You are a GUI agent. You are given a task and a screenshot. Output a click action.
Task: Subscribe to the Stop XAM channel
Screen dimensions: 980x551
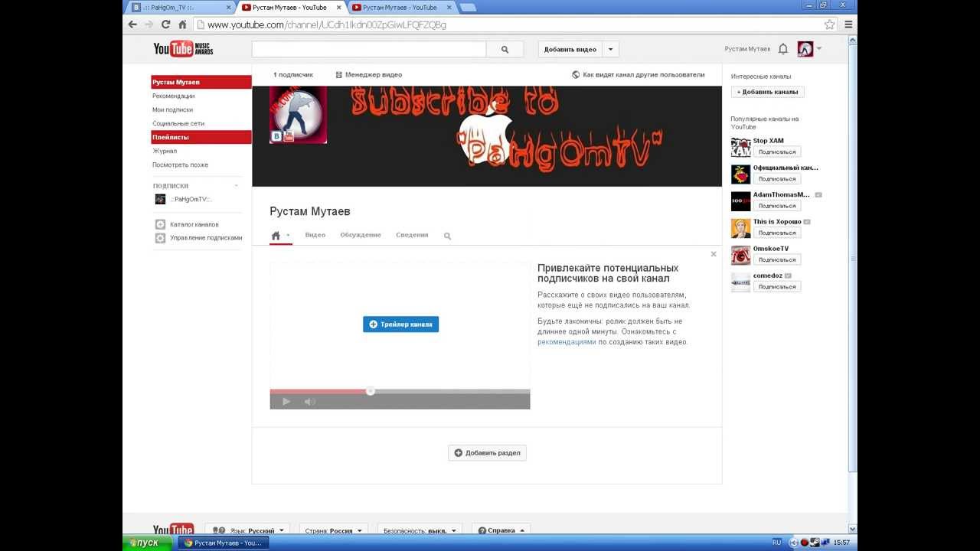click(777, 152)
